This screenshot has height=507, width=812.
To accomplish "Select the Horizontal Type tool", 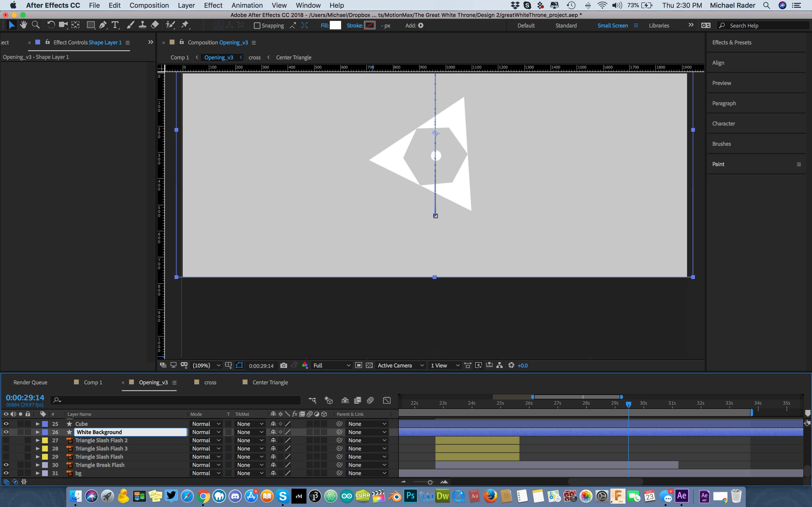I will (115, 25).
